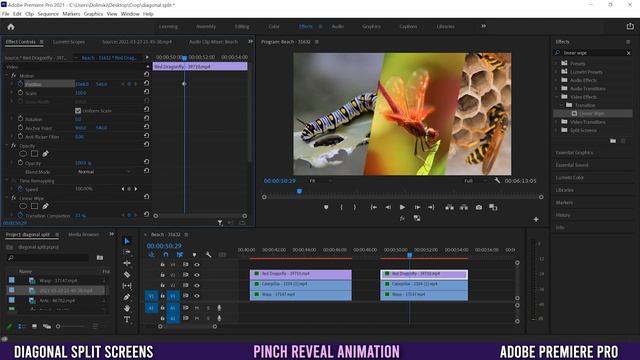Go to Out point
The width and height of the screenshot is (640, 360).
tap(431, 207)
